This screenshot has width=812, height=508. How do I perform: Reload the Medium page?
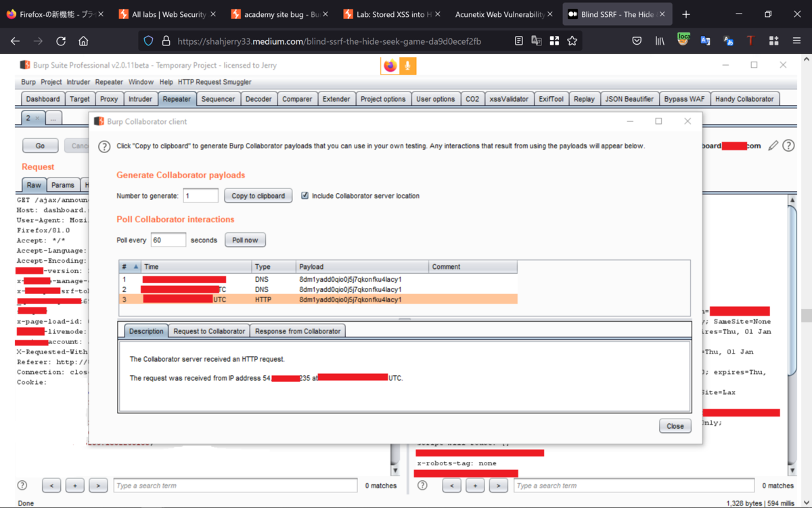click(61, 41)
